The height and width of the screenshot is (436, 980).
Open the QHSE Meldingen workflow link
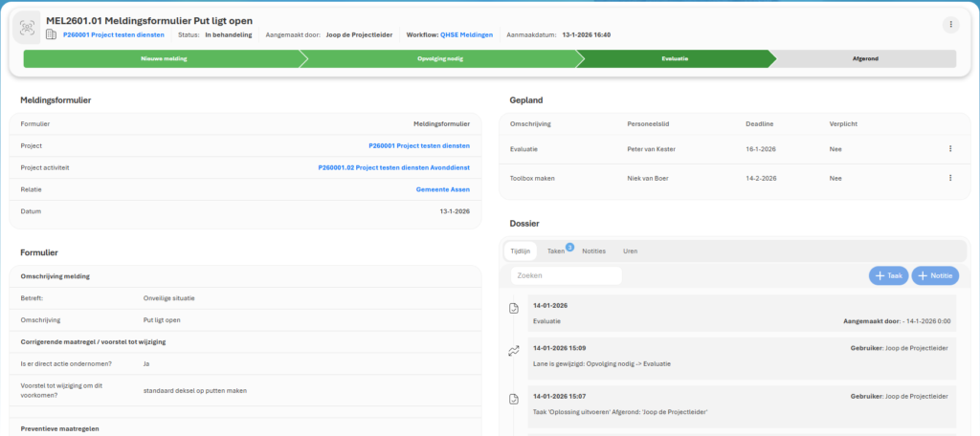tap(466, 34)
